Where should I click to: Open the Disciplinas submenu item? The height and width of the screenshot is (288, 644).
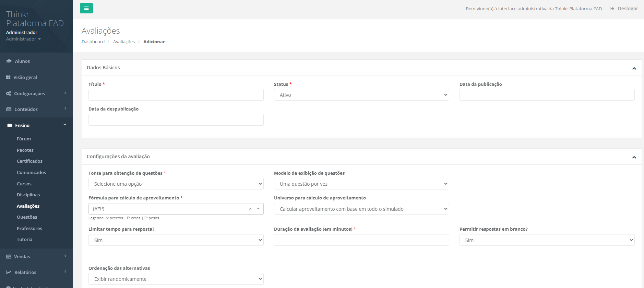[x=28, y=195]
